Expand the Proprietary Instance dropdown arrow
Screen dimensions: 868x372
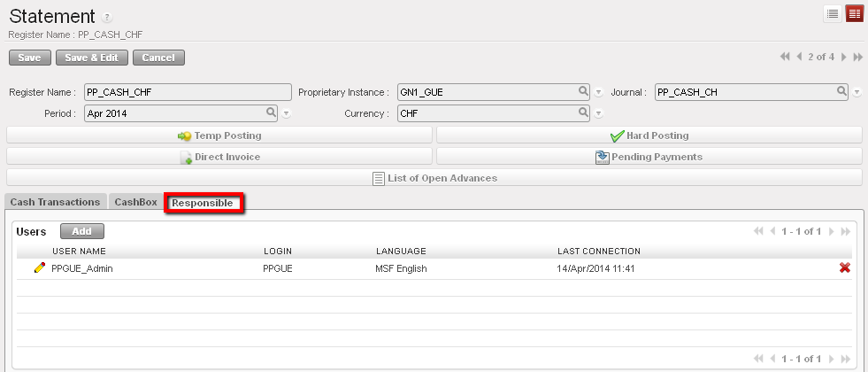point(598,92)
